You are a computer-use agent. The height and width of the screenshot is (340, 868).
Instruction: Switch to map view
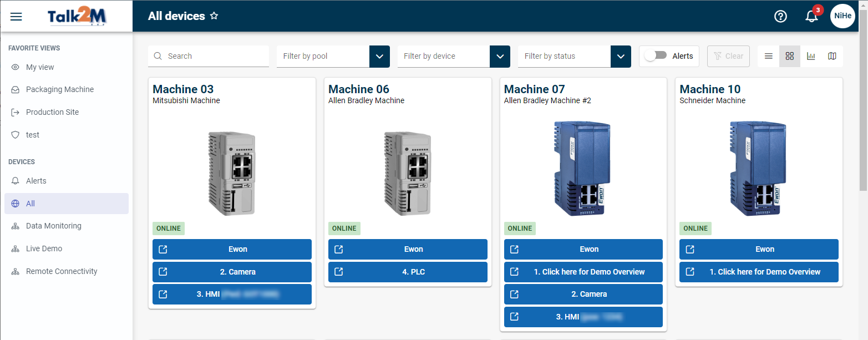[x=832, y=56]
